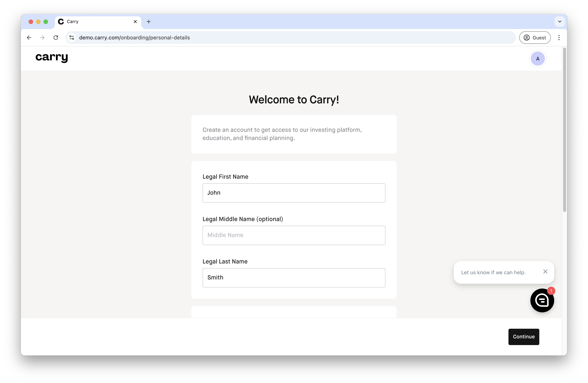Click the Carry favicon in the tab
This screenshot has width=588, height=383.
(61, 22)
